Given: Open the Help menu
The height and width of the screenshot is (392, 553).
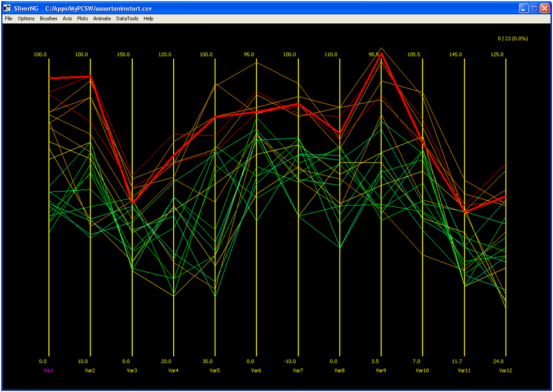Looking at the screenshot, I should point(149,19).
